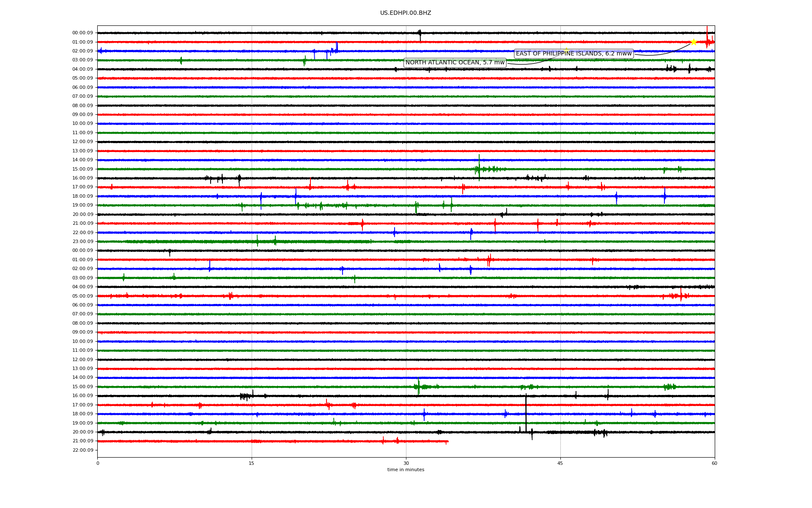The width and height of the screenshot is (812, 508).
Task: Click the EAST OF PHILIPPINE ISLANDS, 6.2 mww annotation
Action: pos(574,53)
